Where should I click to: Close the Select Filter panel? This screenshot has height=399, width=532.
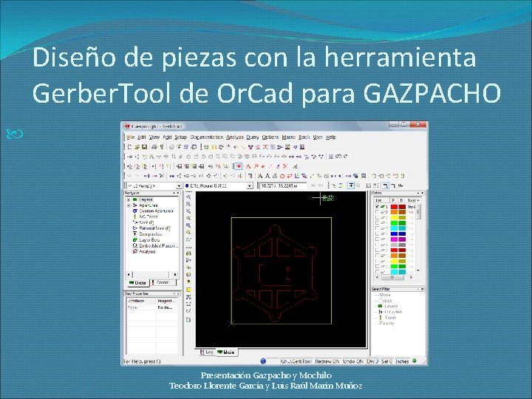tap(423, 289)
